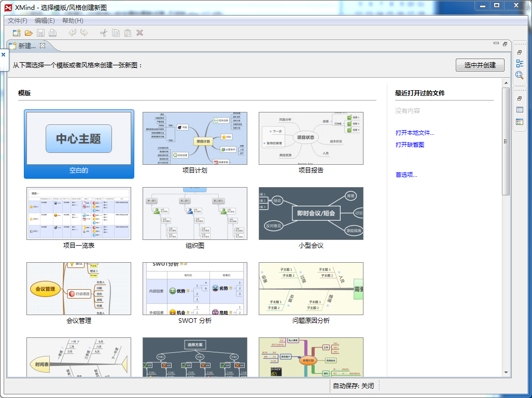Viewport: 532px width, 398px height.
Task: Pick the 选择方案 dark template thumbnail
Action: coord(195,357)
